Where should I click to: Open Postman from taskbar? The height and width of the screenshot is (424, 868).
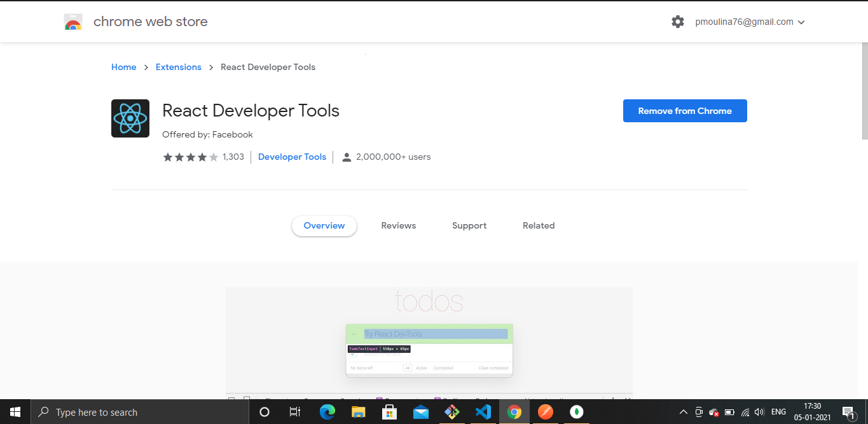pos(545,412)
